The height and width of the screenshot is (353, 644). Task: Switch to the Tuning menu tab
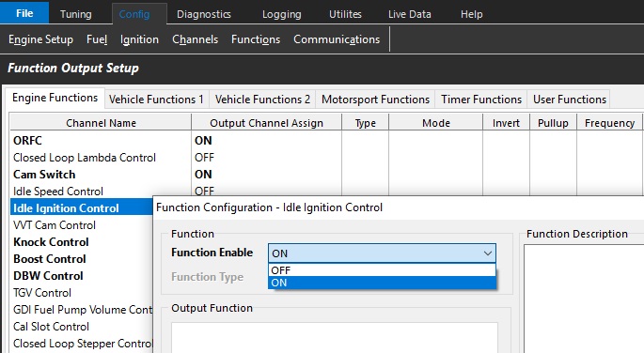(x=76, y=14)
